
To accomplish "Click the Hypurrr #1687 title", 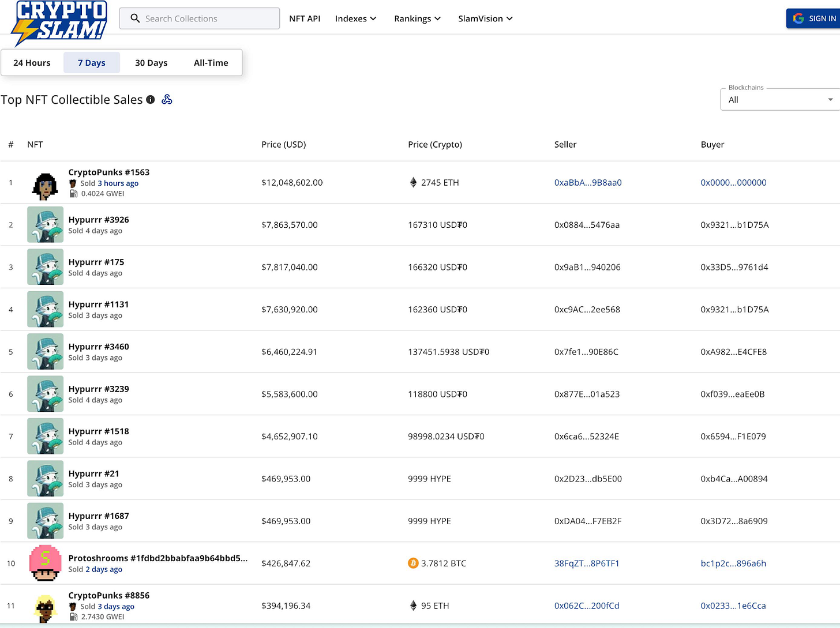I will [x=99, y=516].
